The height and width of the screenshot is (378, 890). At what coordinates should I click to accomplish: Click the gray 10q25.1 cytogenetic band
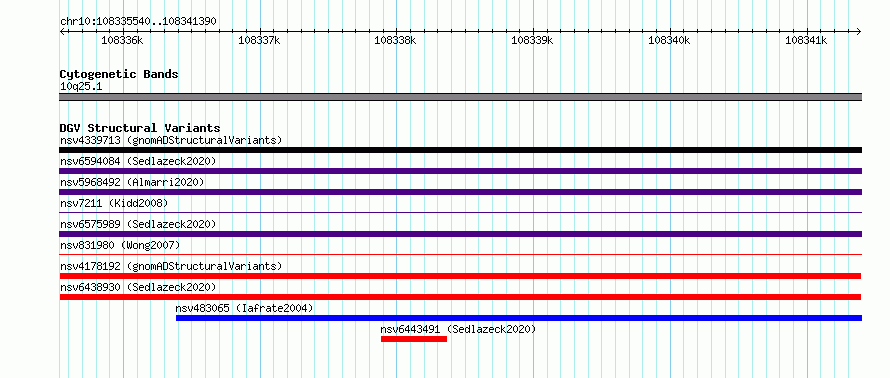point(460,97)
